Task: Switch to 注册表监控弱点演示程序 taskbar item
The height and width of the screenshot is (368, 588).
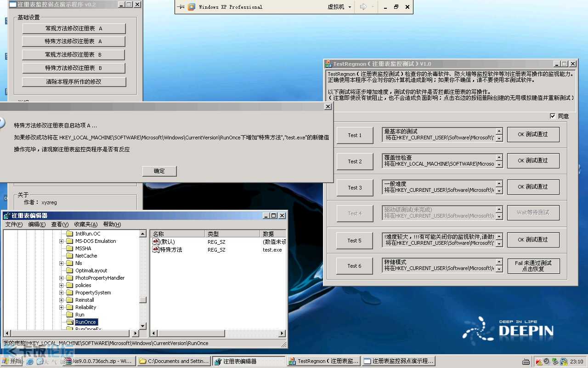Action: [x=398, y=362]
